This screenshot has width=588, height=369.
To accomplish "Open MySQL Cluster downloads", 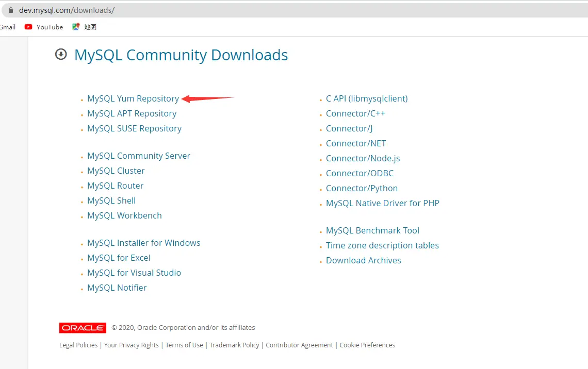I will [x=116, y=171].
